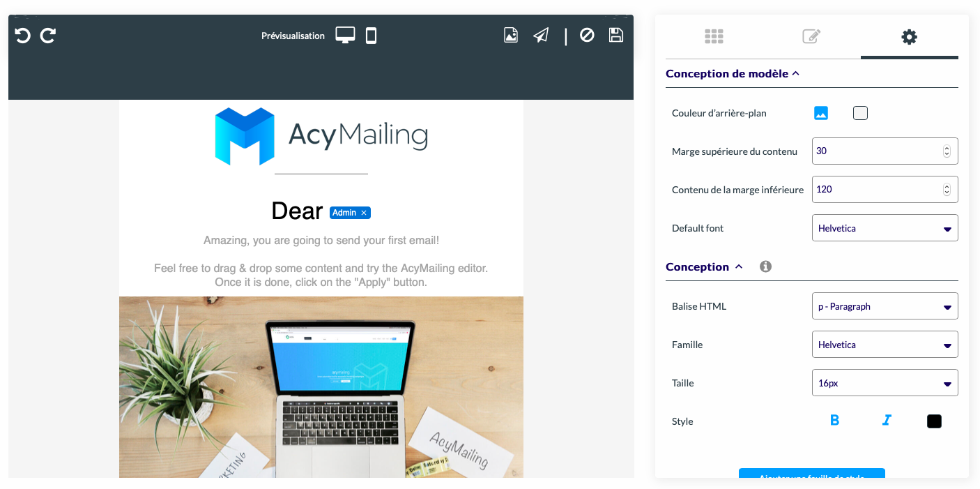Click the cancel circle-slash icon
This screenshot has width=980, height=489.
point(587,35)
